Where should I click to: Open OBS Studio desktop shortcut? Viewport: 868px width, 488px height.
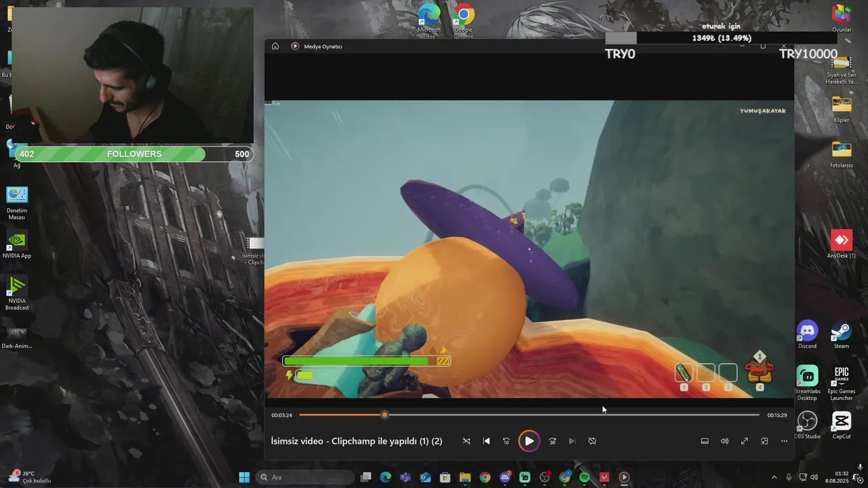pyautogui.click(x=807, y=425)
